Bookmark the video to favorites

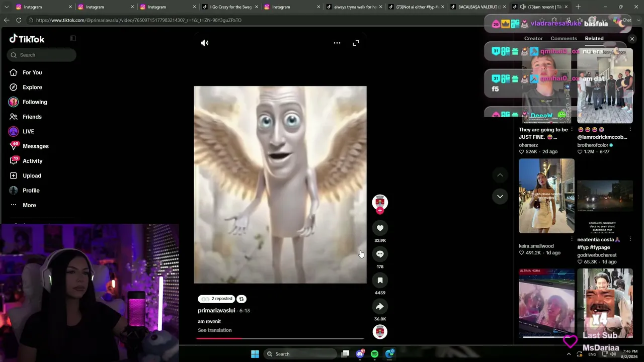coord(380,280)
